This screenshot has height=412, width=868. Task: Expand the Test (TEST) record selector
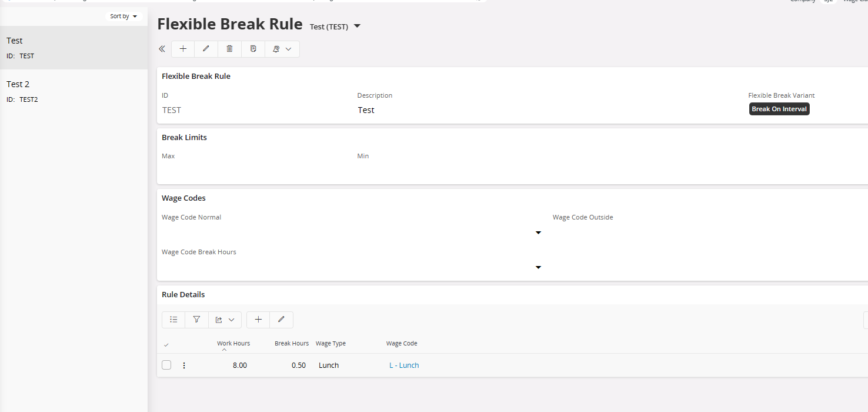point(357,26)
